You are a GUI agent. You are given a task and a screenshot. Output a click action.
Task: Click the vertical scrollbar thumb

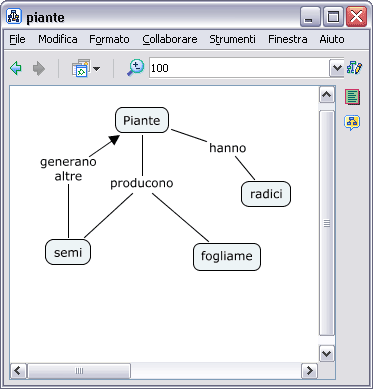(327, 223)
